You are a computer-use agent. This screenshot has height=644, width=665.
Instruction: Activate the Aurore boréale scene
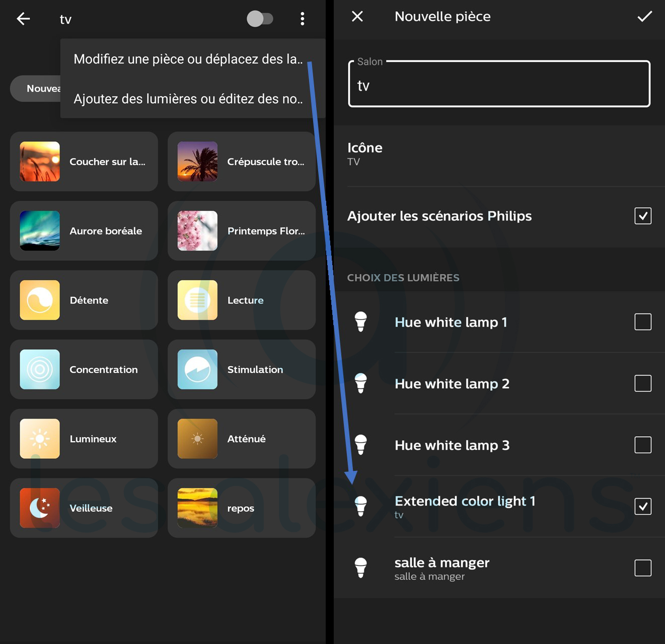(x=84, y=231)
